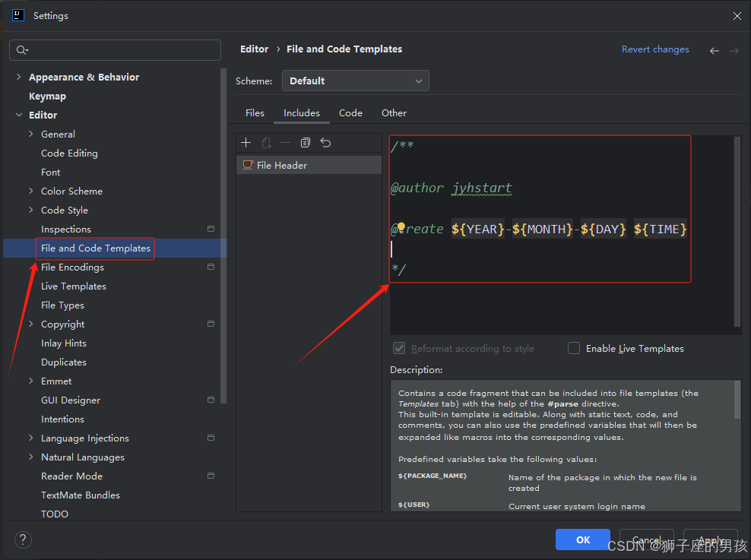
Task: Open GUI Designer settings
Action: pos(71,400)
